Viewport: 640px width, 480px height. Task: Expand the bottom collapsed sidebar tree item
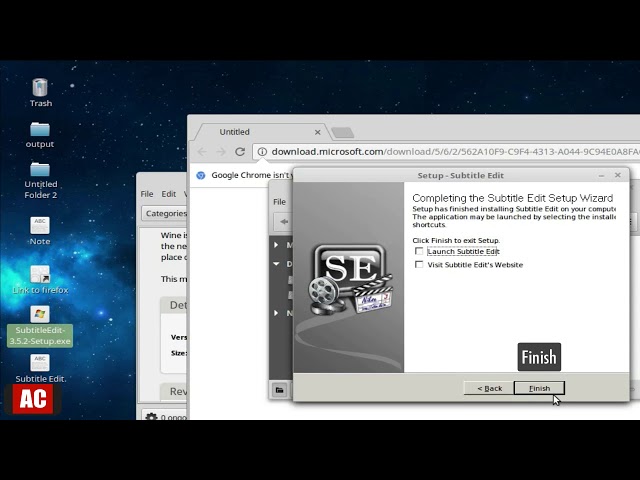[276, 313]
